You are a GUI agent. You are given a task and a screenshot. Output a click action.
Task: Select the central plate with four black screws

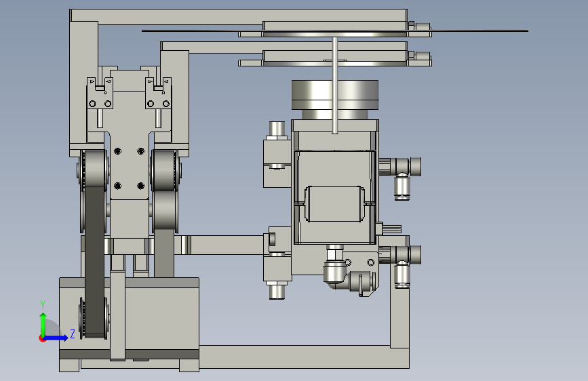click(x=129, y=168)
